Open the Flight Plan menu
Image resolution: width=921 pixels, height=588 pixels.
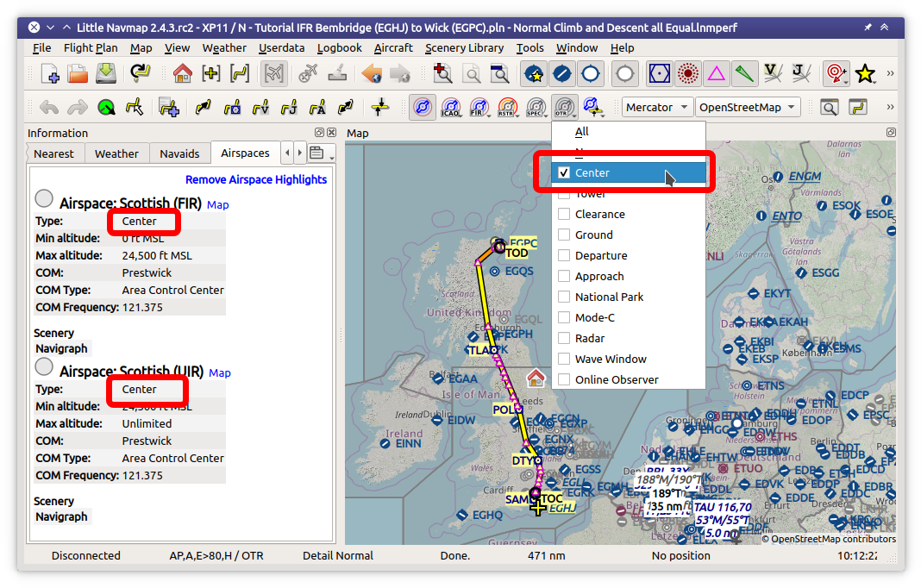click(91, 48)
